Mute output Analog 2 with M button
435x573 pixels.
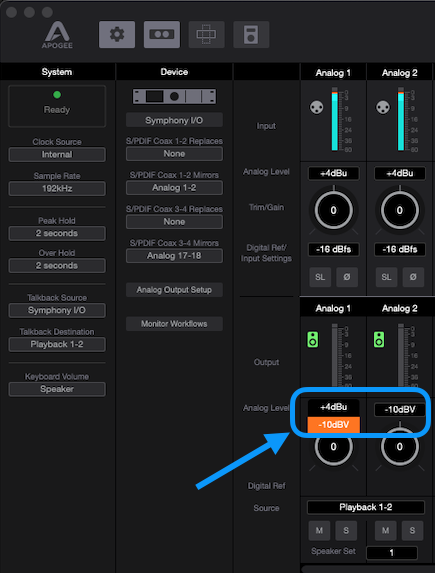(386, 531)
